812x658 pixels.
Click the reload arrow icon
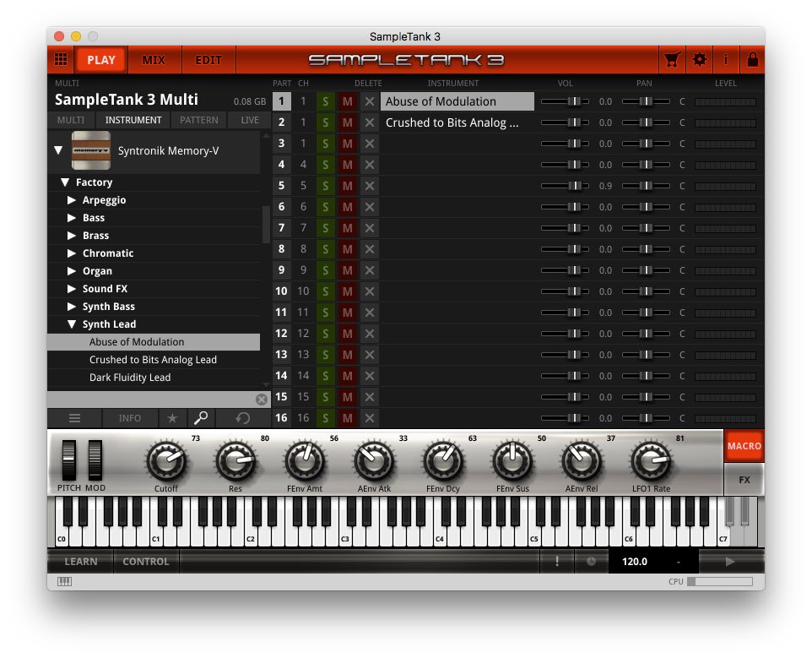242,418
